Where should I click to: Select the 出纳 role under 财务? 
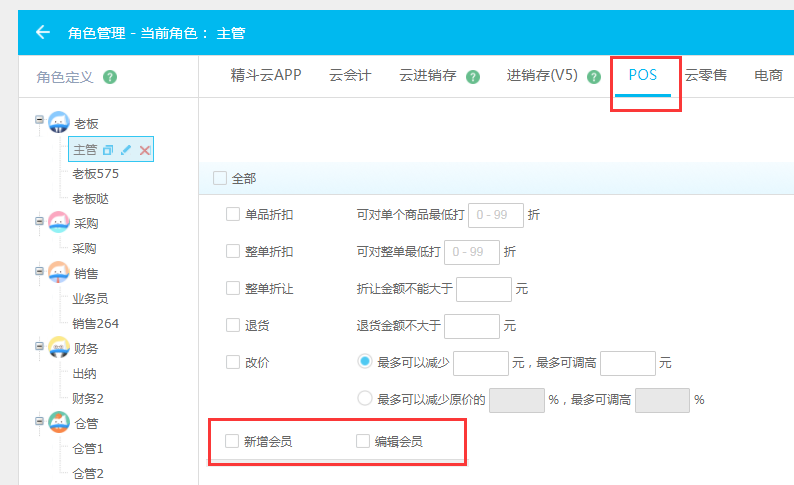[x=85, y=373]
